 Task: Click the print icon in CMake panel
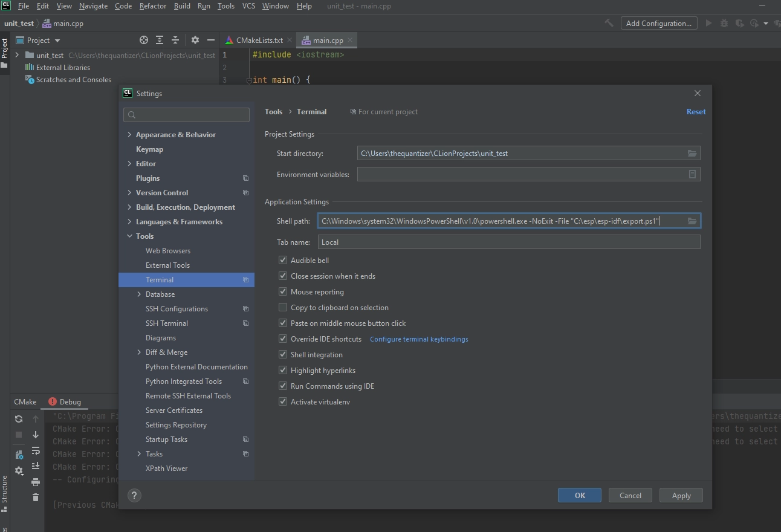pyautogui.click(x=36, y=482)
